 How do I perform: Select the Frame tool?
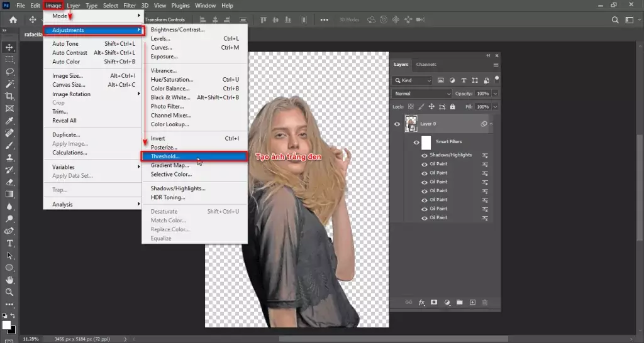point(9,108)
